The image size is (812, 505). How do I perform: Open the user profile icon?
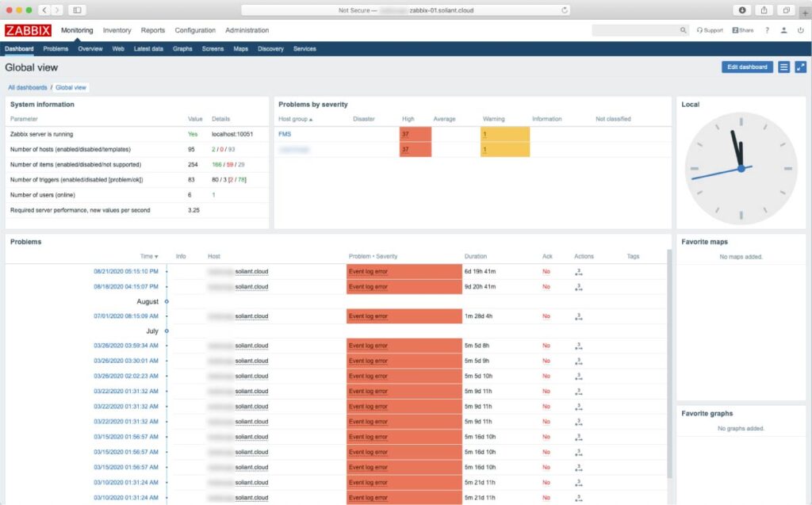[783, 30]
